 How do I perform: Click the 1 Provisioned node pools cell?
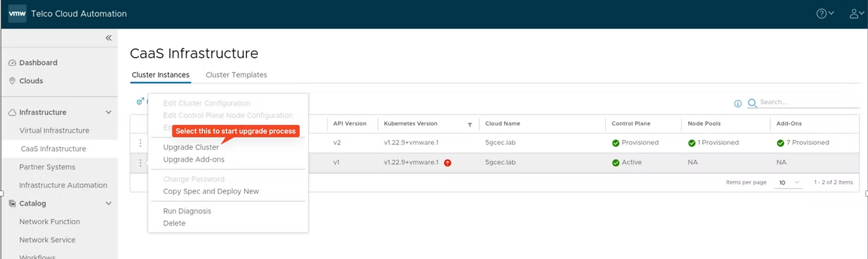tap(718, 143)
